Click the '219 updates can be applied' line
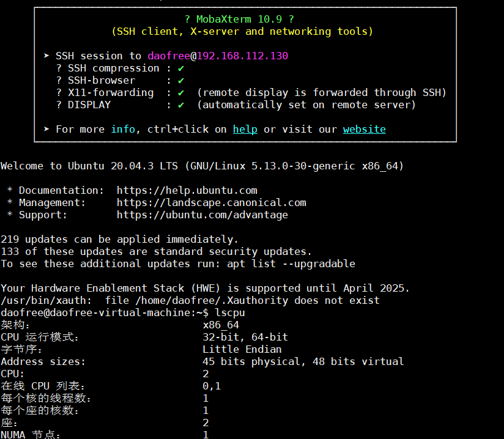The height and width of the screenshot is (439, 504). tap(119, 239)
